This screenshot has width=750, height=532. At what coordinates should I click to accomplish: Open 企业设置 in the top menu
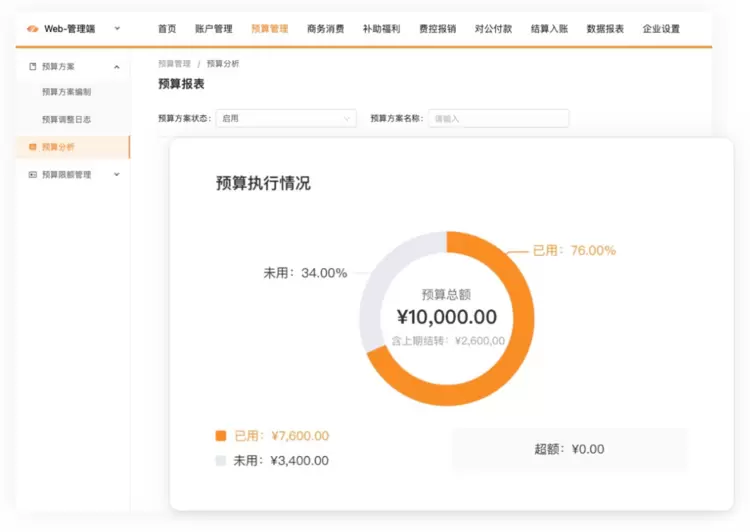point(661,29)
